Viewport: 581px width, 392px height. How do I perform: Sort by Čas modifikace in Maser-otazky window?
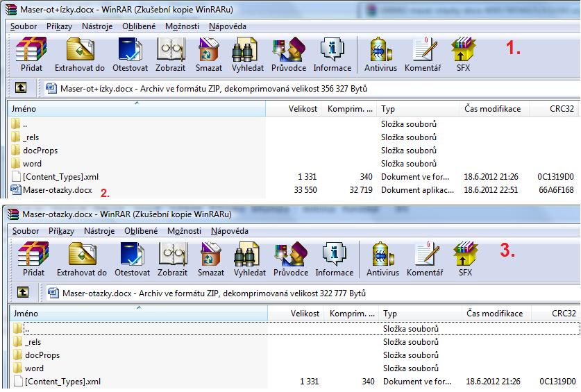[497, 313]
